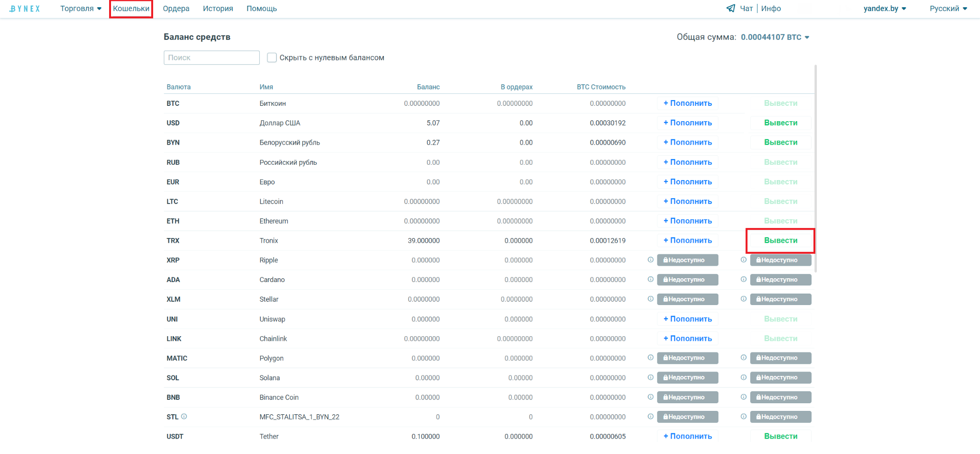Click the BTC Стоимость column header
980x454 pixels.
pos(601,87)
